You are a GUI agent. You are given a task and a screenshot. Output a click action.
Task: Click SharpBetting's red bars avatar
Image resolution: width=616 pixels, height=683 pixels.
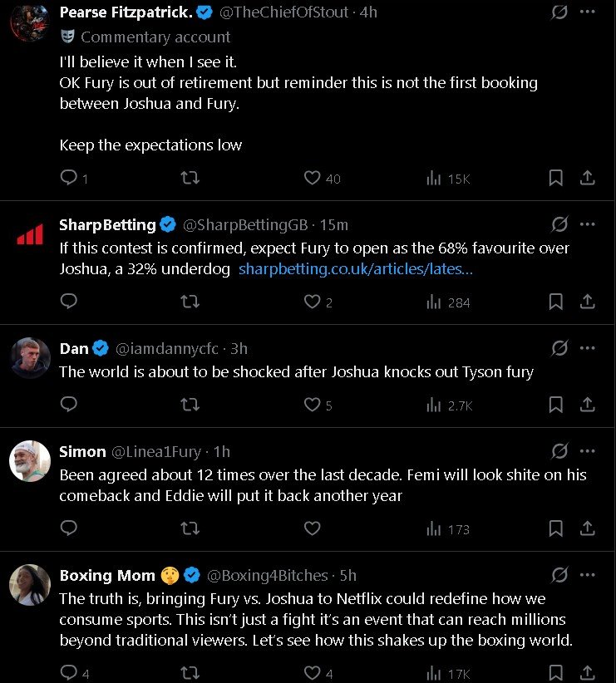click(x=30, y=236)
